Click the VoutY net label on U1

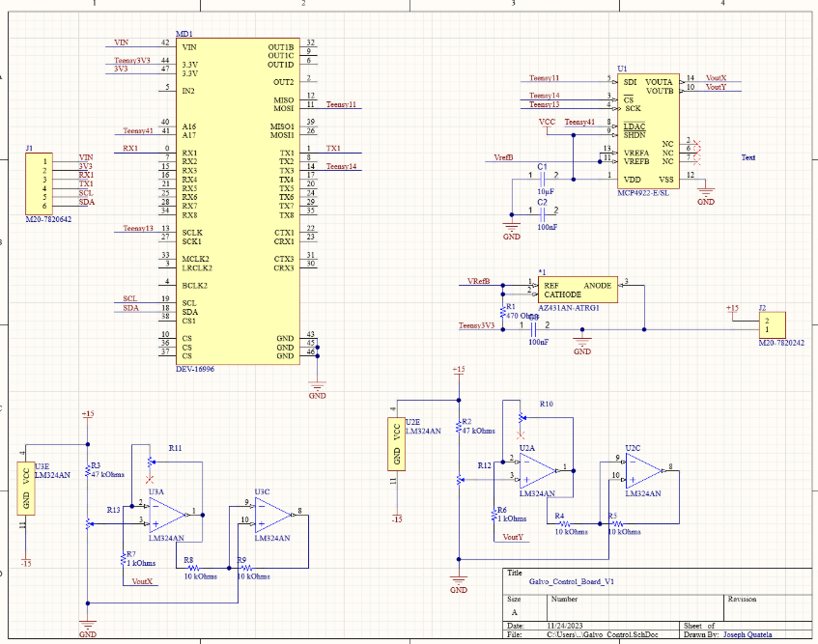coord(716,87)
